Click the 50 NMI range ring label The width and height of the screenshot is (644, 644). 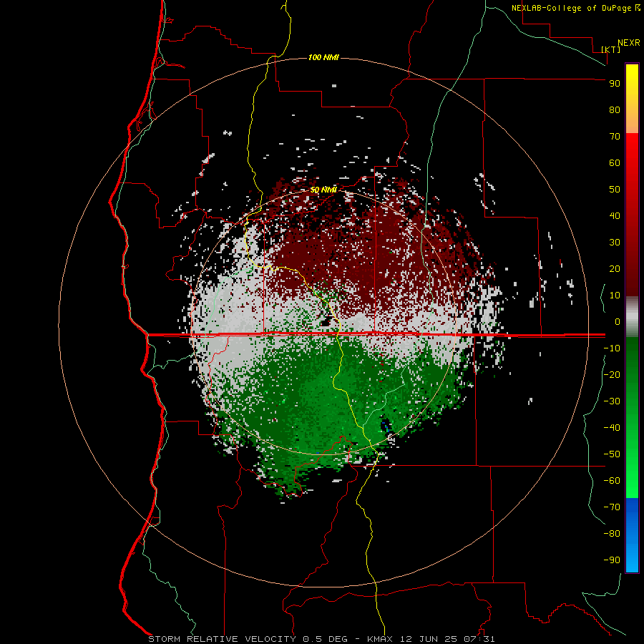[323, 190]
